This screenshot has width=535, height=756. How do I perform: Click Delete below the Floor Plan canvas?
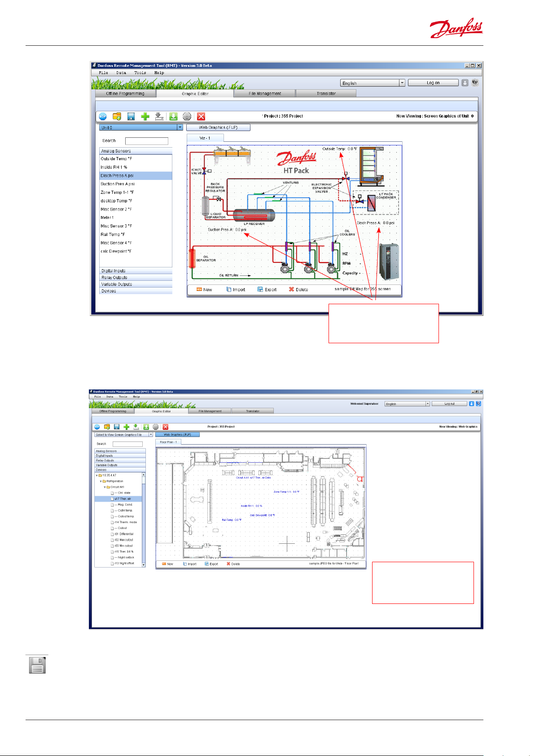point(233,564)
